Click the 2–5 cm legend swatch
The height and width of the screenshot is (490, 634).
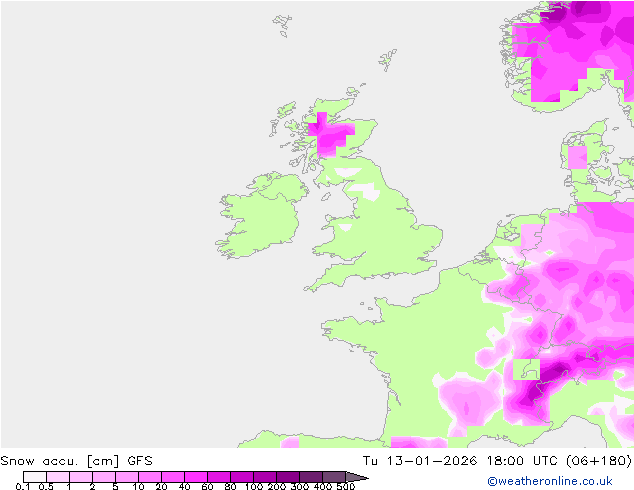coord(104,477)
